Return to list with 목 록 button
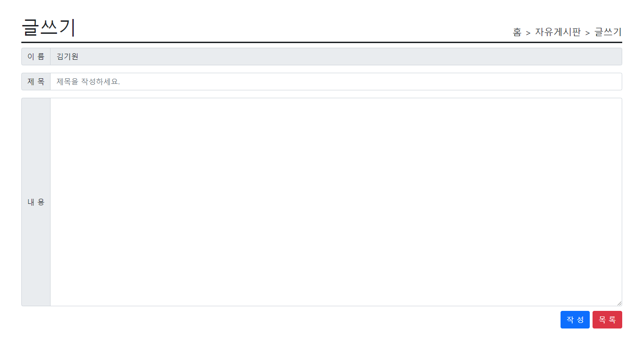 tap(607, 320)
